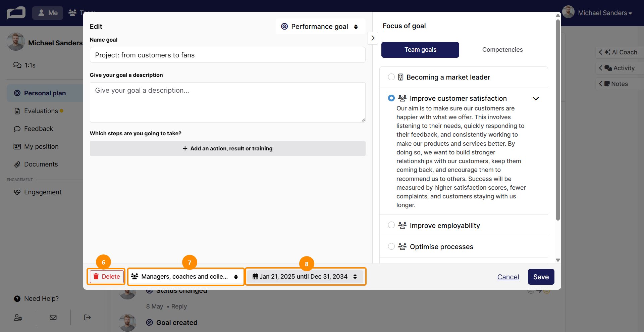Open Evaluations in sidebar
Screen dimensions: 644x332
[x=41, y=111]
